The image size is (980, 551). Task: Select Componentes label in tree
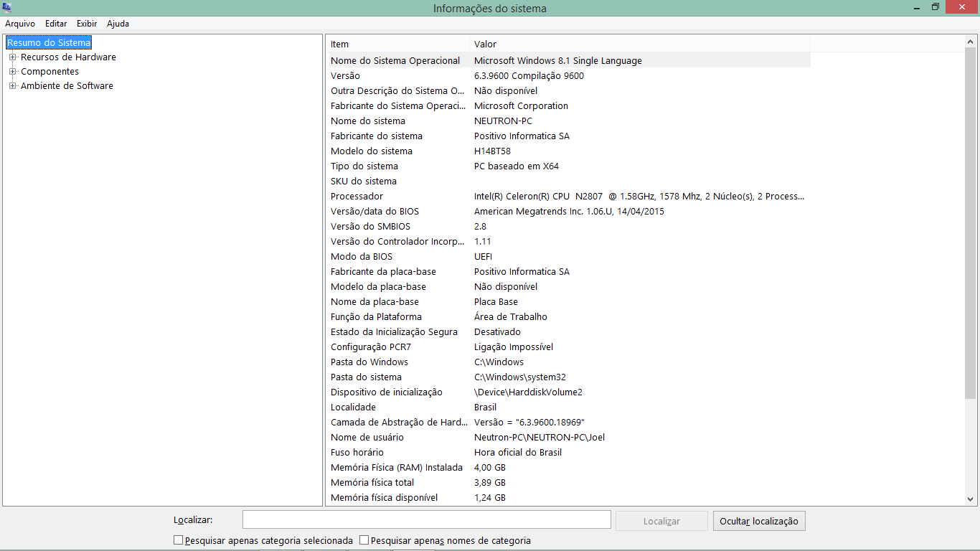(50, 72)
